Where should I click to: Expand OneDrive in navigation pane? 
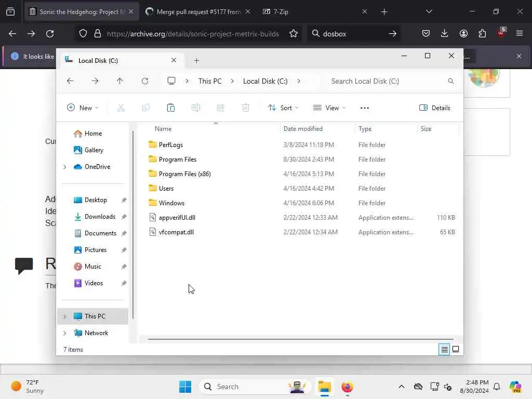pos(65,167)
